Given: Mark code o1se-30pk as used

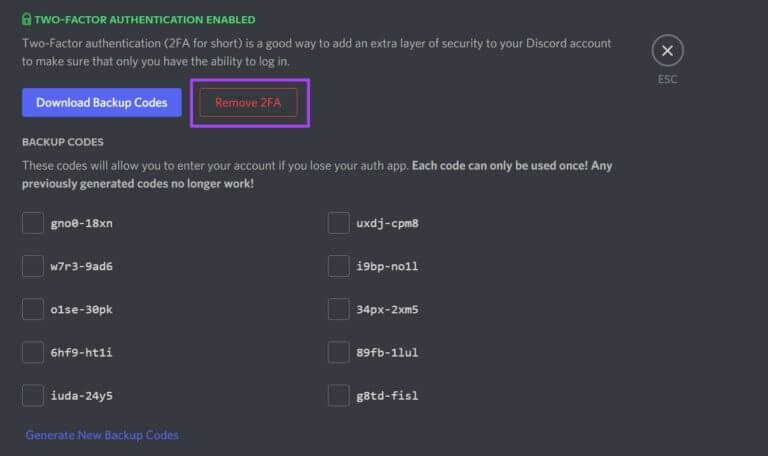Looking at the screenshot, I should point(33,309).
